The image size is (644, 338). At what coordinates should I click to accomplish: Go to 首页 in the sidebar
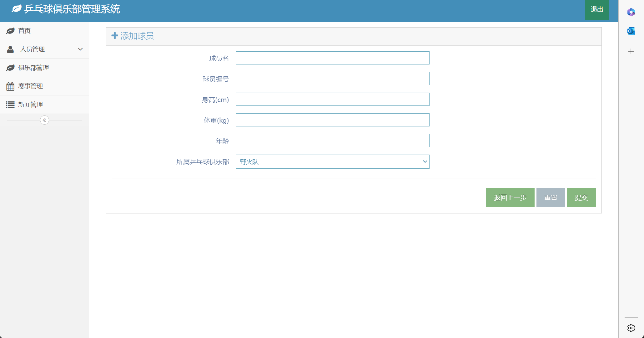click(x=24, y=31)
